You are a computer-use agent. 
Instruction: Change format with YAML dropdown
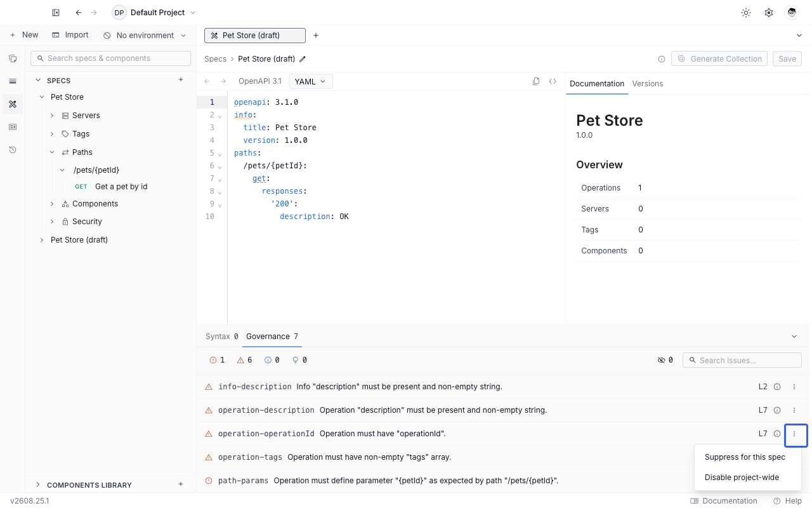click(311, 81)
